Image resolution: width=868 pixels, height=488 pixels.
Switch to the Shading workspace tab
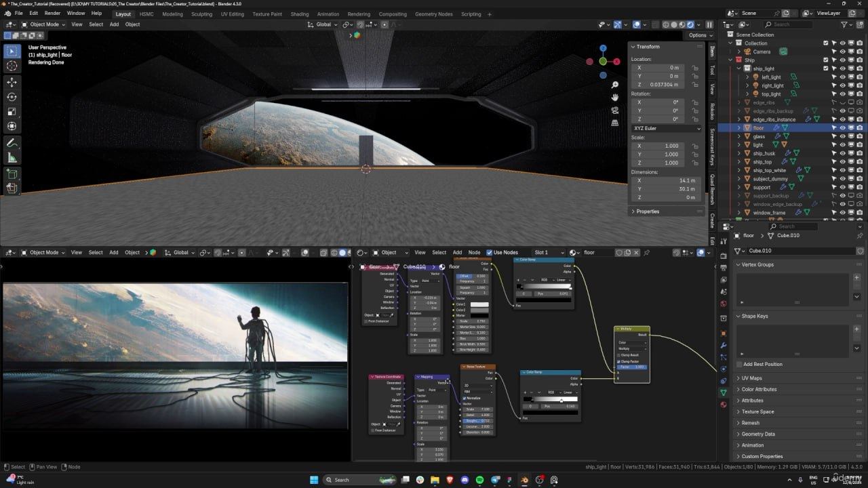click(x=299, y=14)
